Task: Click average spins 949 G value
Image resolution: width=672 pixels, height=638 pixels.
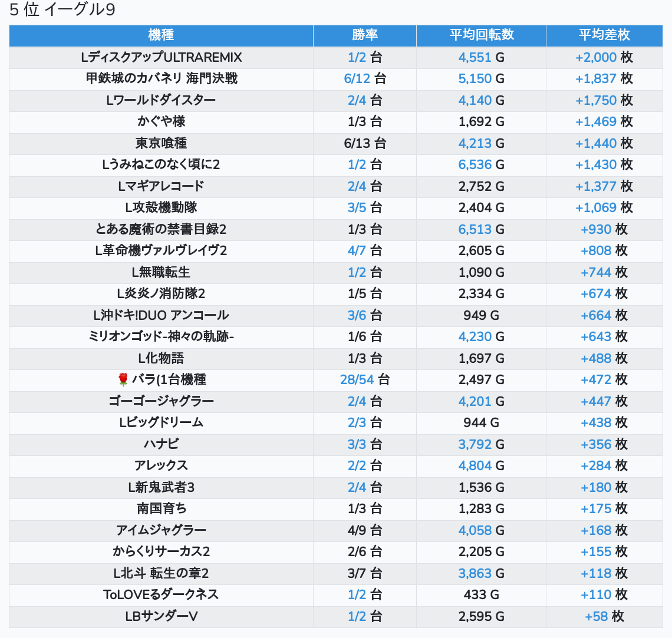Action: click(481, 315)
